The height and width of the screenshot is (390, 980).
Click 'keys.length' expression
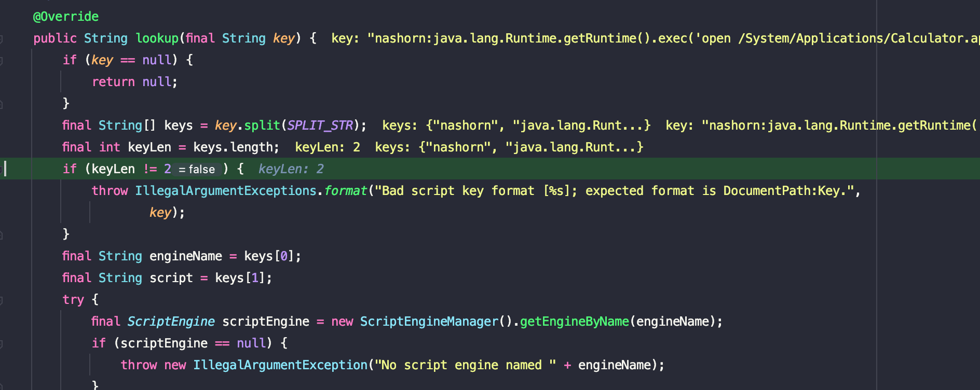pyautogui.click(x=233, y=147)
